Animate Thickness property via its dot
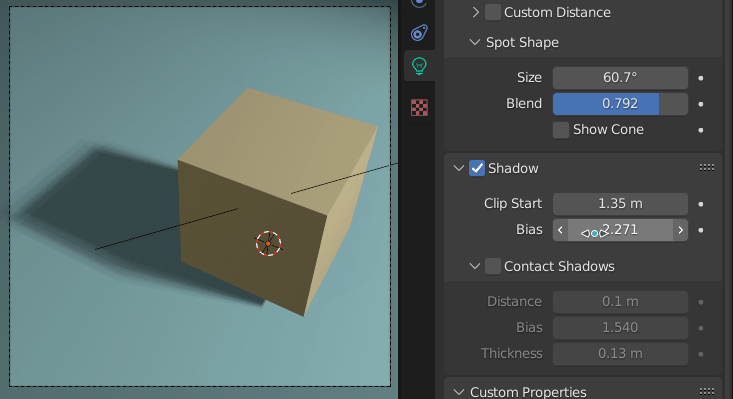The image size is (733, 399). pos(701,354)
